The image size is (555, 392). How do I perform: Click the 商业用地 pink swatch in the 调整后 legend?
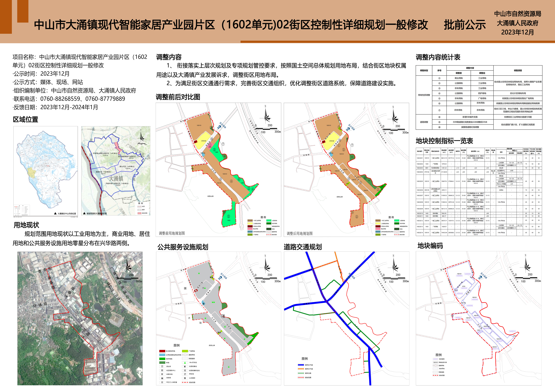378,229
